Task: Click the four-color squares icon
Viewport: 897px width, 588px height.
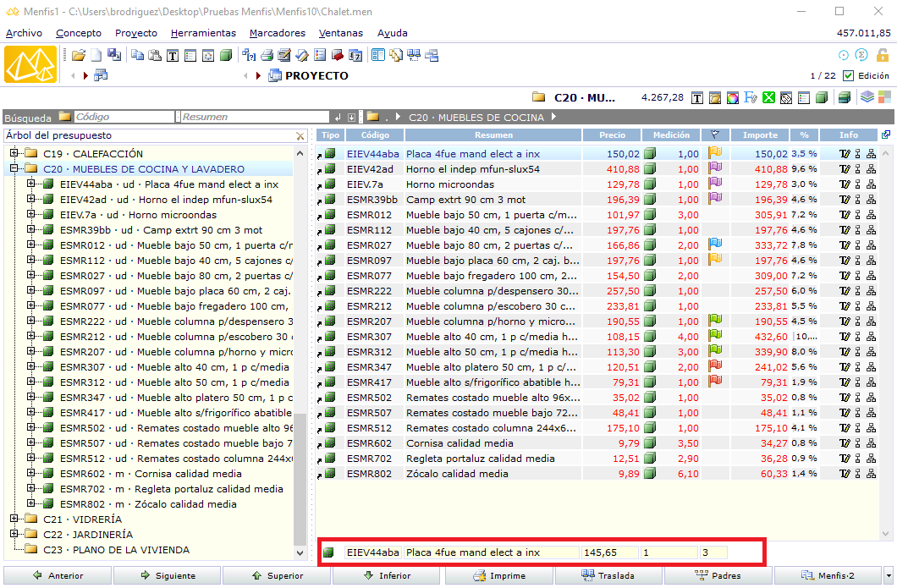Action: click(884, 97)
